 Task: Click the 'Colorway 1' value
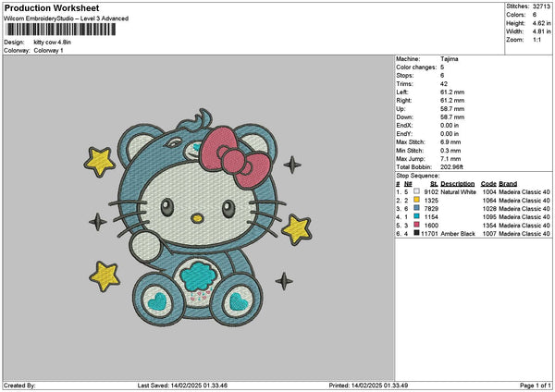[48, 51]
